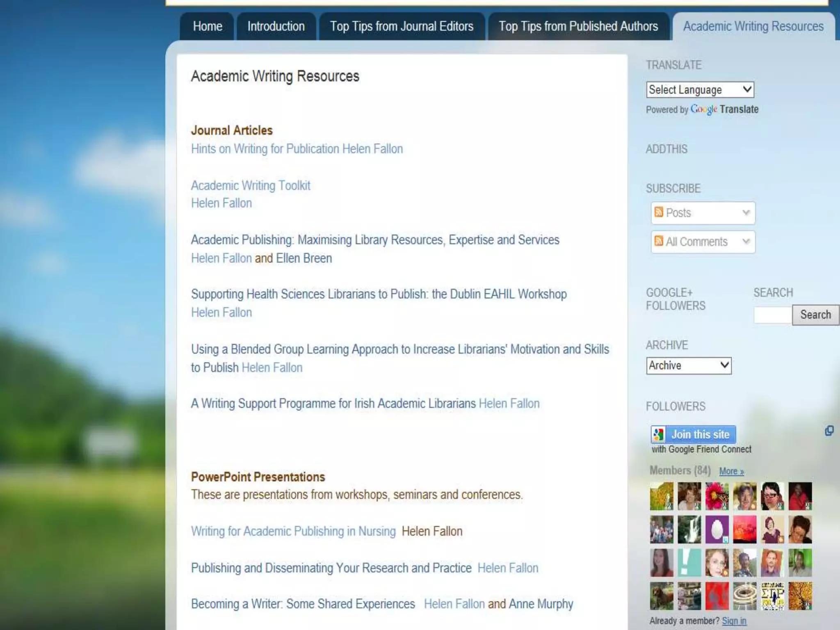Open the red flower member avatar
The image size is (840, 630).
coord(717,496)
